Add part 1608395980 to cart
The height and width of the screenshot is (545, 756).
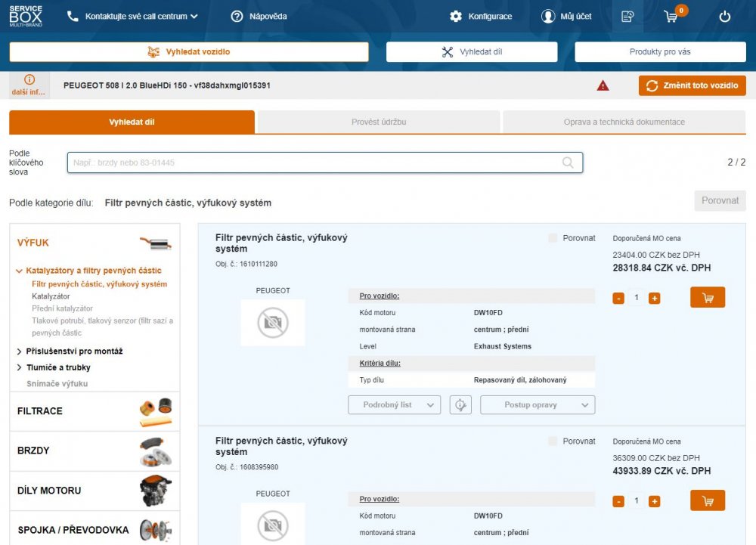(708, 500)
